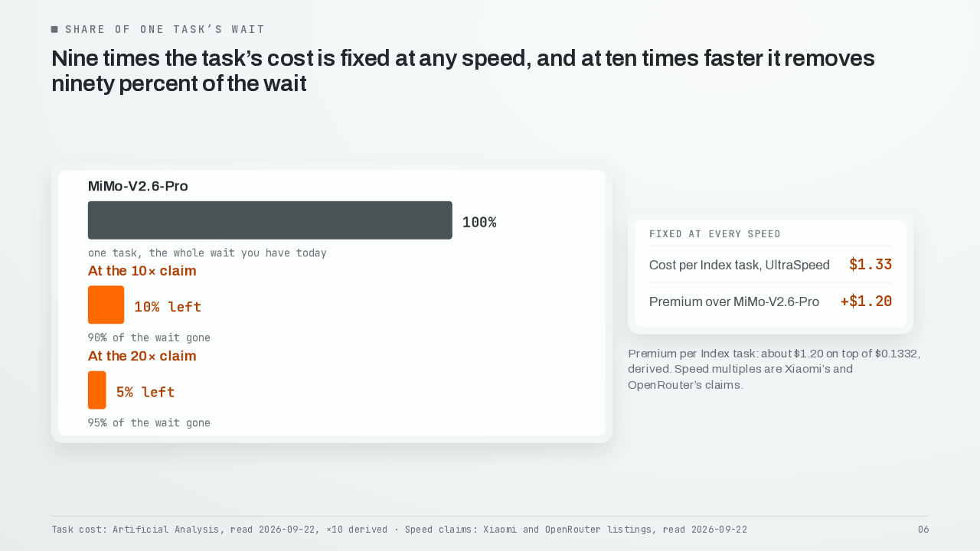
Task: Click the MiMo-V2.6-Pro chart label
Action: point(138,186)
